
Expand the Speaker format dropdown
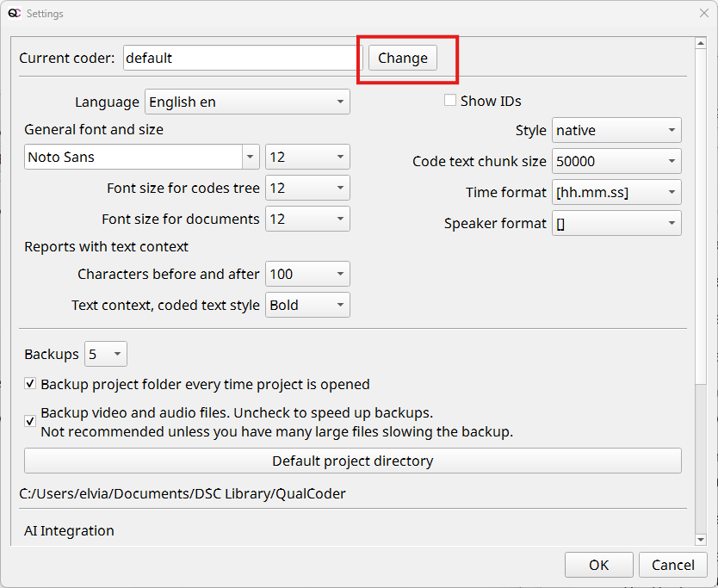(x=616, y=223)
